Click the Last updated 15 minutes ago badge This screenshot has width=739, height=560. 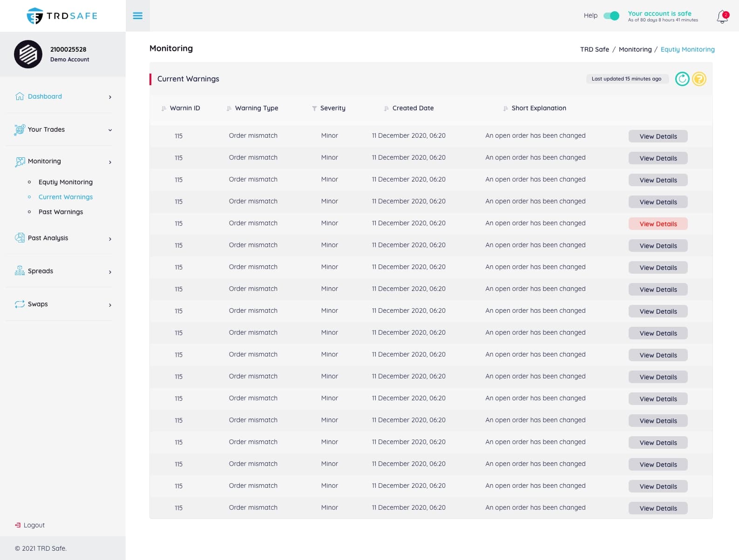pos(627,79)
